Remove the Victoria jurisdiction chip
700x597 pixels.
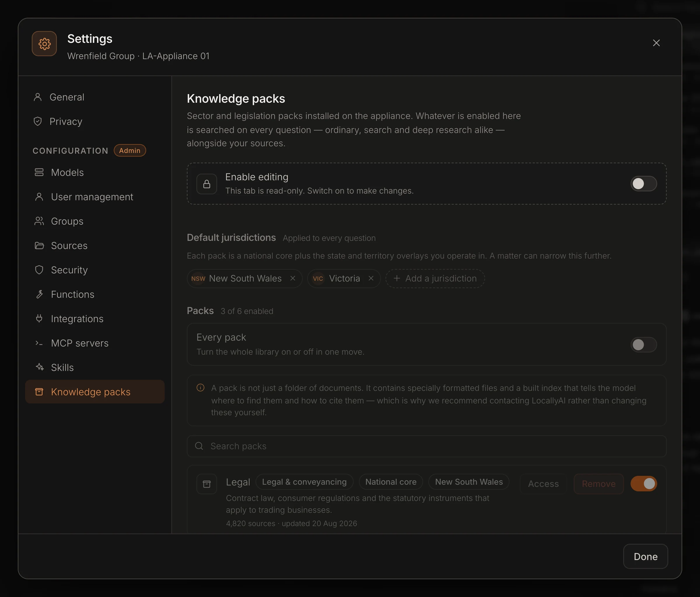point(371,278)
